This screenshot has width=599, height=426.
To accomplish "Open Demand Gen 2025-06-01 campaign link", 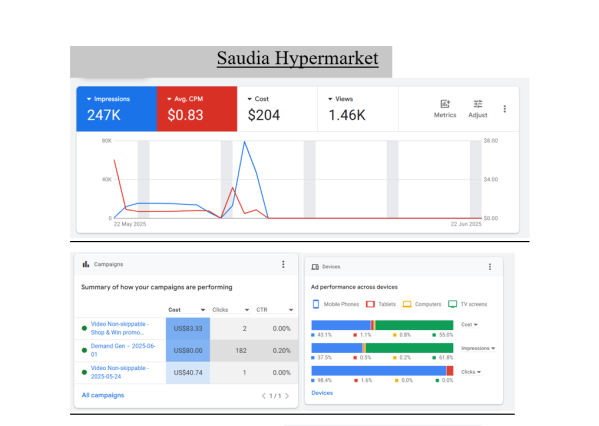I will point(123,350).
